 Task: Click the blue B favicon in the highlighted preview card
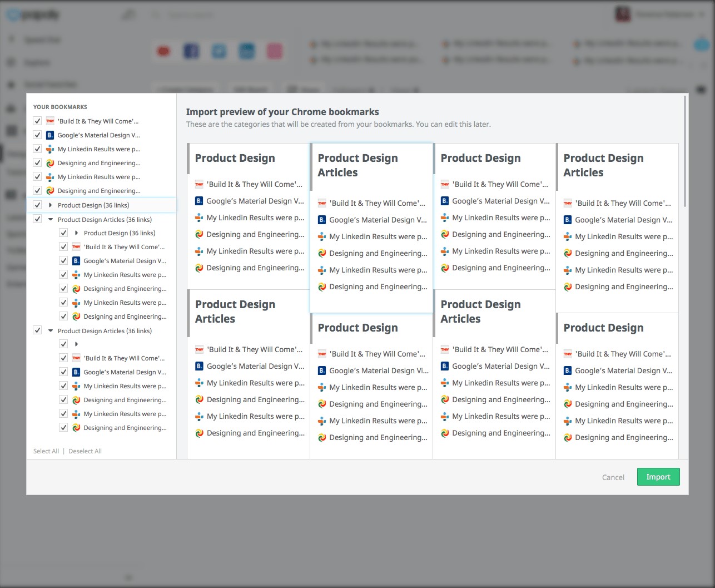322,220
